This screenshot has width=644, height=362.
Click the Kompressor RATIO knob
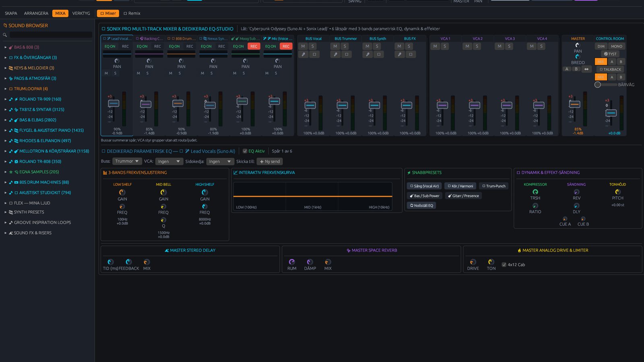pyautogui.click(x=535, y=206)
